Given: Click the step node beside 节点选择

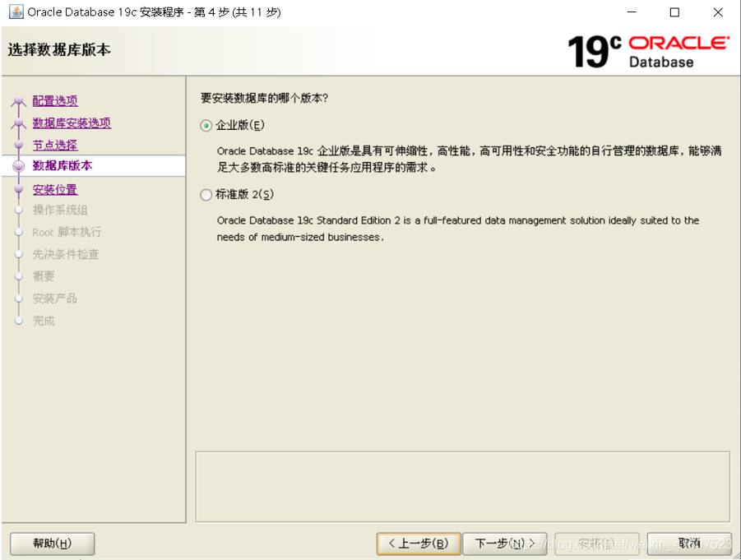Looking at the screenshot, I should pos(19,145).
